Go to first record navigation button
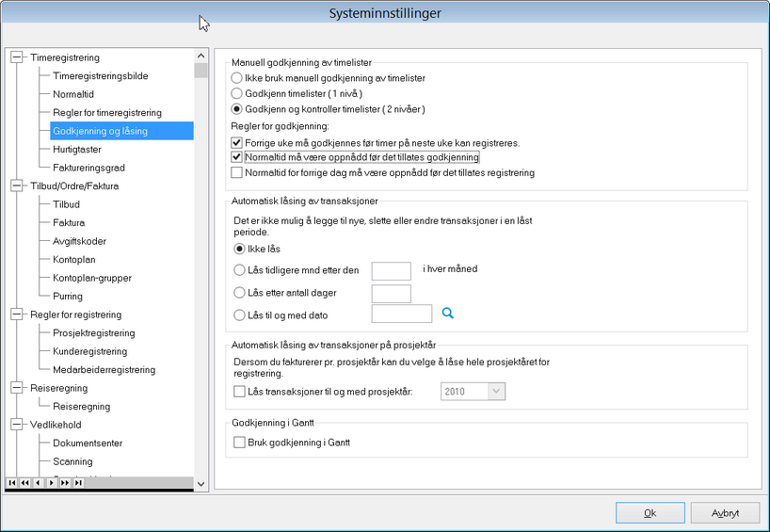The image size is (770, 532). (x=12, y=483)
